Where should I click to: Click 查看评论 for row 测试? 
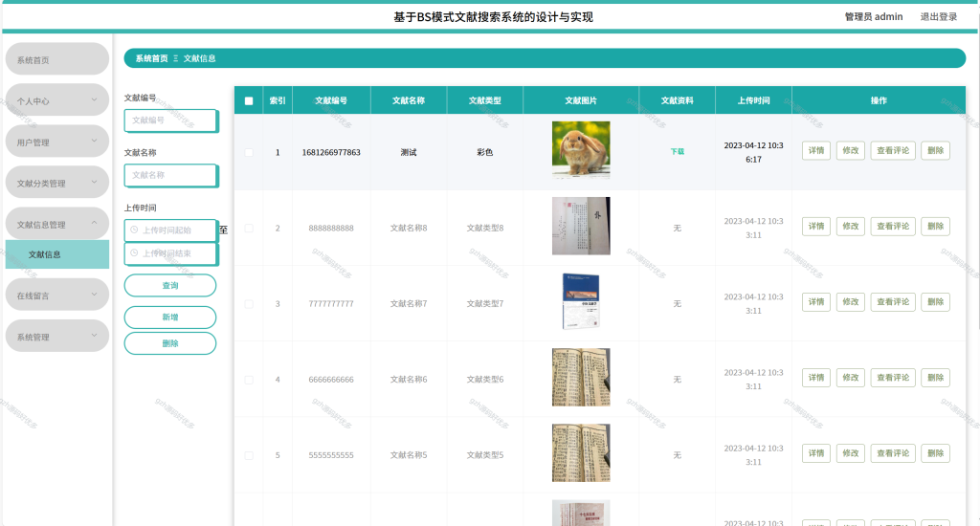(893, 150)
